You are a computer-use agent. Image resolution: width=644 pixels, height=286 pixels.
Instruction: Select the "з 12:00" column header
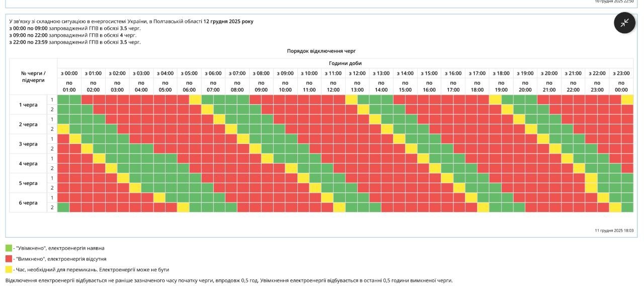pos(357,73)
